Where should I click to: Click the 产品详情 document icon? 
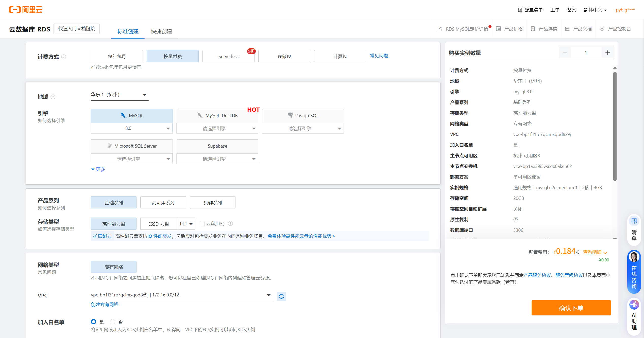coord(533,29)
